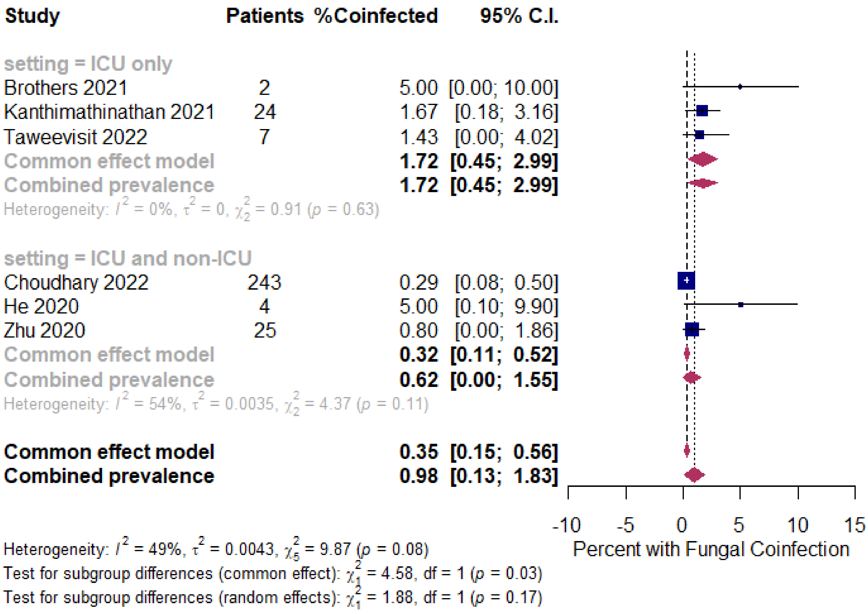The height and width of the screenshot is (614, 868).
Task: Click the Taweevisit 2022 blue square marker
Action: coord(700,135)
